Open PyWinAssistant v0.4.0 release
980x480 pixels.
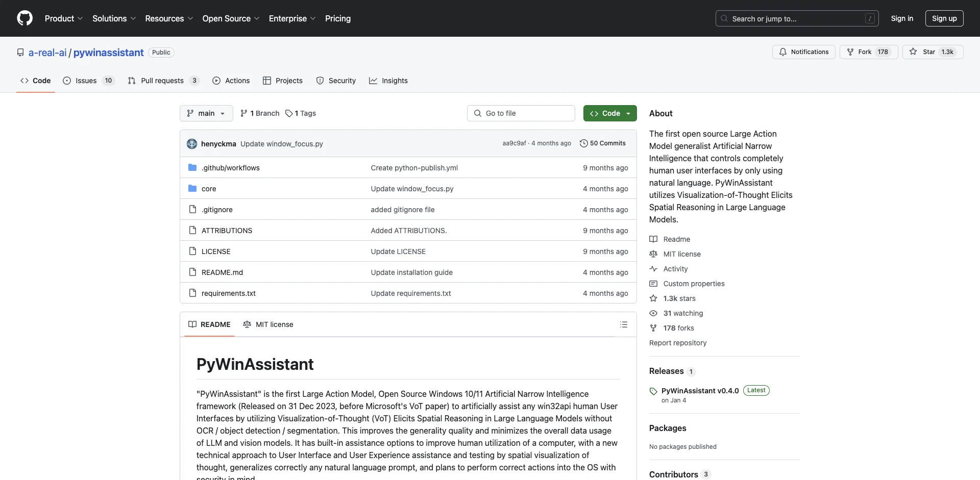pyautogui.click(x=700, y=391)
